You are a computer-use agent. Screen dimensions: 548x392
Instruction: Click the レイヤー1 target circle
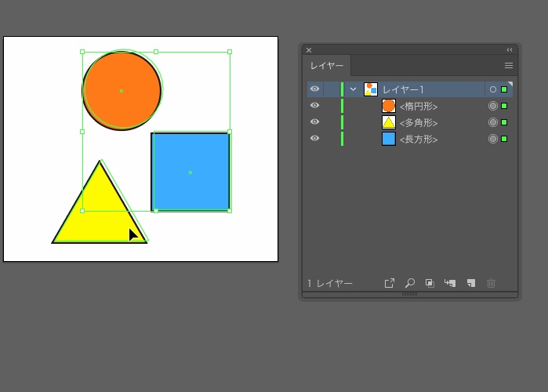click(x=493, y=89)
